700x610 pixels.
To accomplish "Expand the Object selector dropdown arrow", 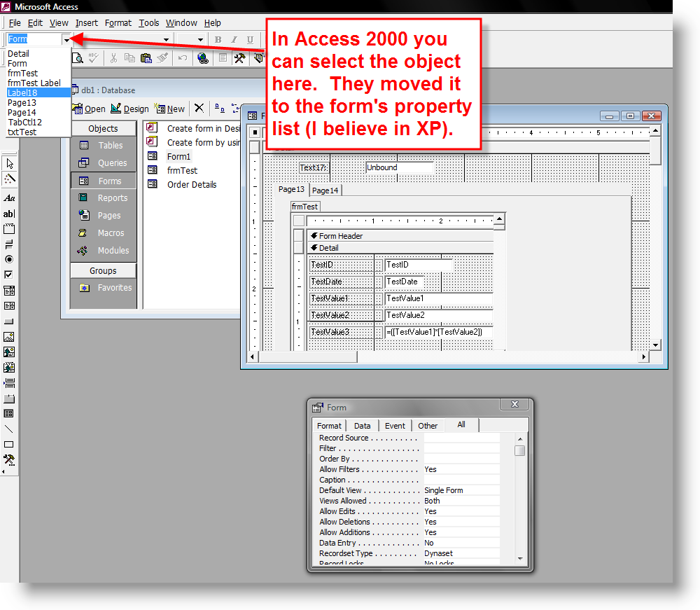I will 66,40.
